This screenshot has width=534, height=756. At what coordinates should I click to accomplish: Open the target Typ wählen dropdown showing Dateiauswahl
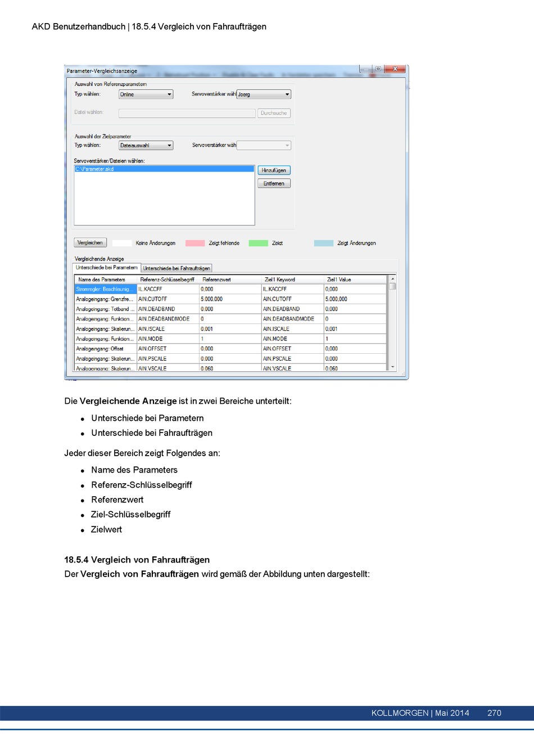click(x=146, y=145)
